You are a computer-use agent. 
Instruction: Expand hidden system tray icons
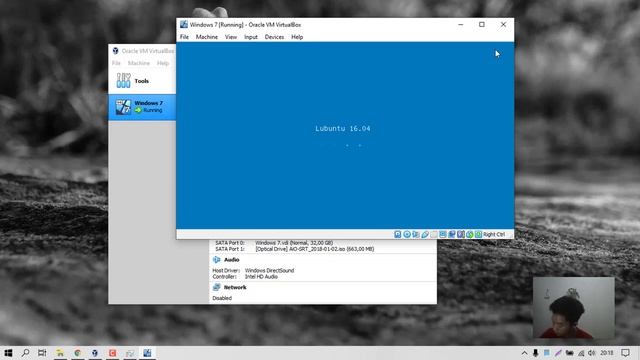[x=524, y=353]
